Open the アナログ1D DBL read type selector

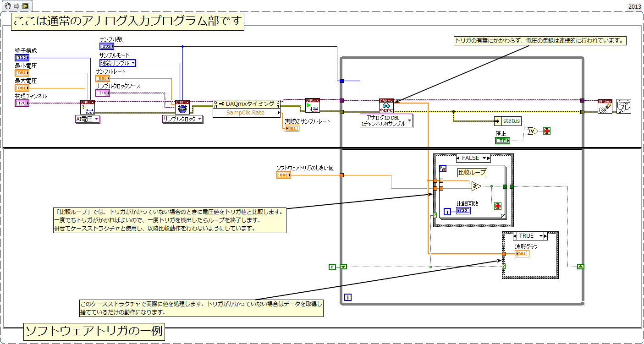click(386, 121)
